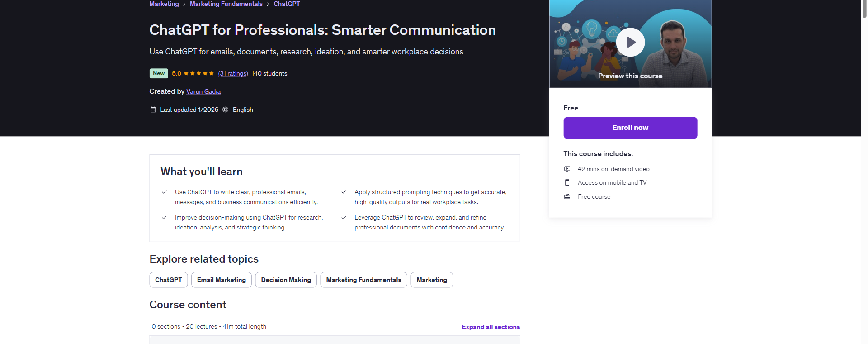Select the Decision Making topic chip

click(x=286, y=280)
